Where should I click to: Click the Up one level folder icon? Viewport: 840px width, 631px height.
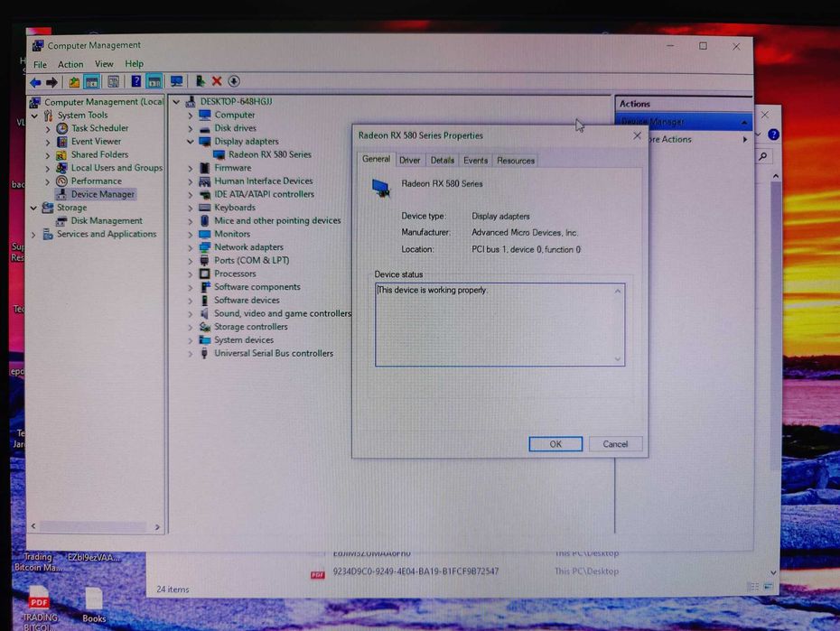click(74, 82)
